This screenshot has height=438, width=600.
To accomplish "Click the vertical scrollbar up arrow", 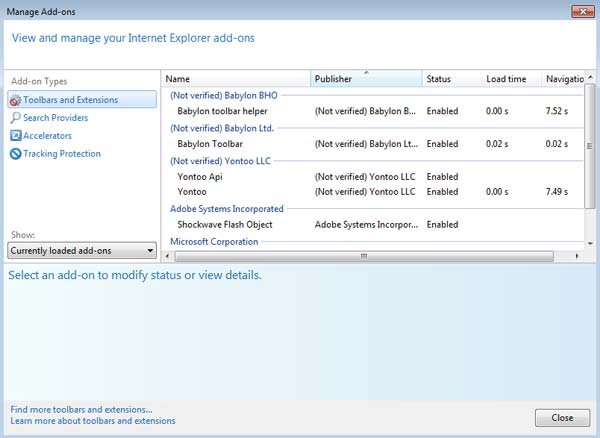I will point(590,77).
